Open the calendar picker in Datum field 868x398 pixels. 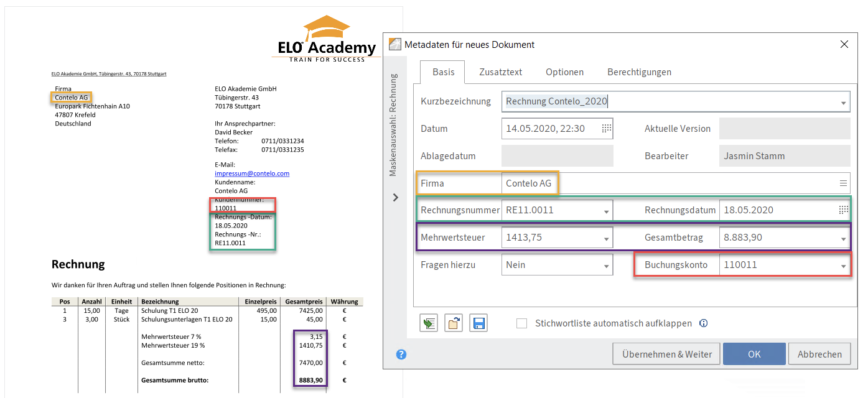point(606,129)
